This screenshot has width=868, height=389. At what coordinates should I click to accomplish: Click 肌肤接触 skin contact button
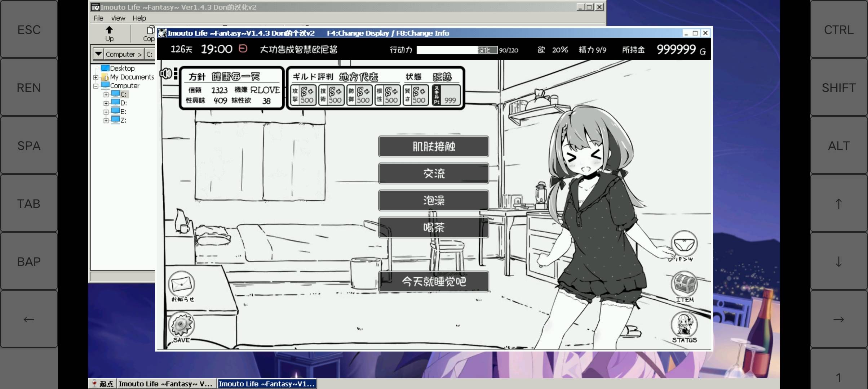[x=434, y=146]
